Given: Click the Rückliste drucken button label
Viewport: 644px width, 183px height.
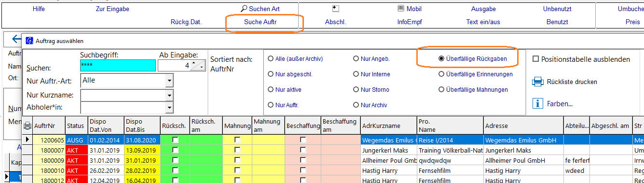Looking at the screenshot, I should pyautogui.click(x=572, y=82).
